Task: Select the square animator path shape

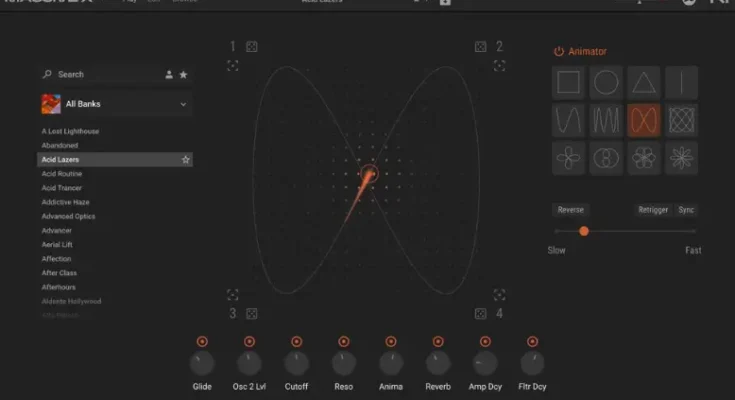Action: 568,82
